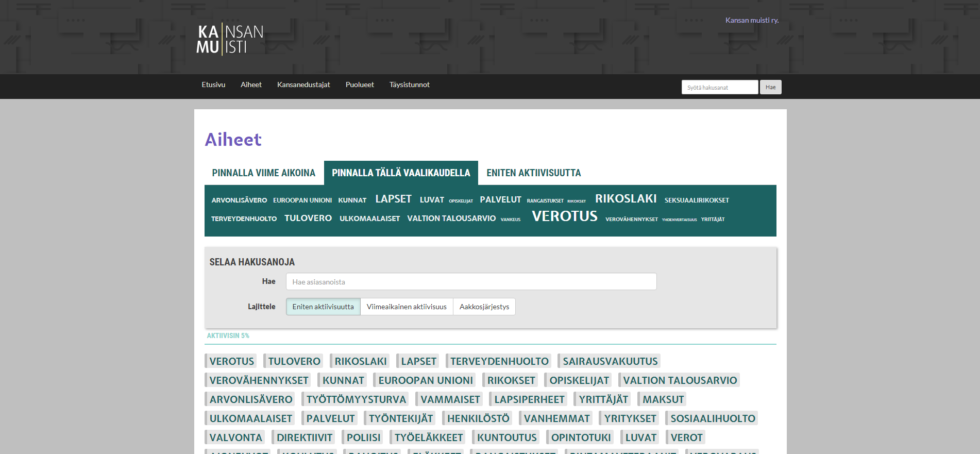
Task: Select the Eniten aktiivisuutta sort option
Action: [x=323, y=307]
